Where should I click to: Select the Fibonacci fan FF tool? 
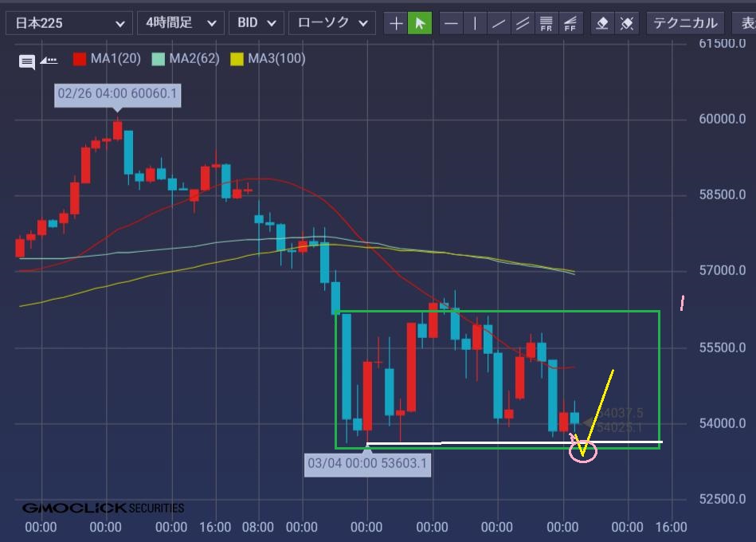coord(570,23)
